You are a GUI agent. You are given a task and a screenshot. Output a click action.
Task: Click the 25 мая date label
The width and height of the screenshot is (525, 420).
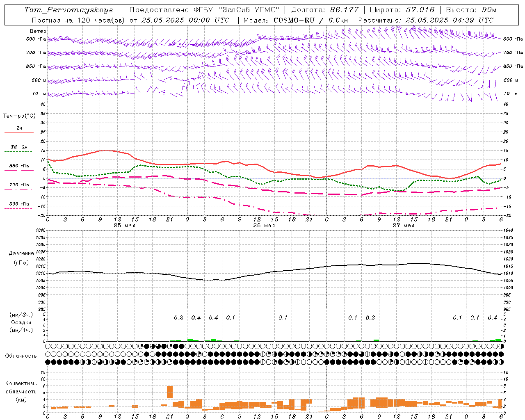125,226
